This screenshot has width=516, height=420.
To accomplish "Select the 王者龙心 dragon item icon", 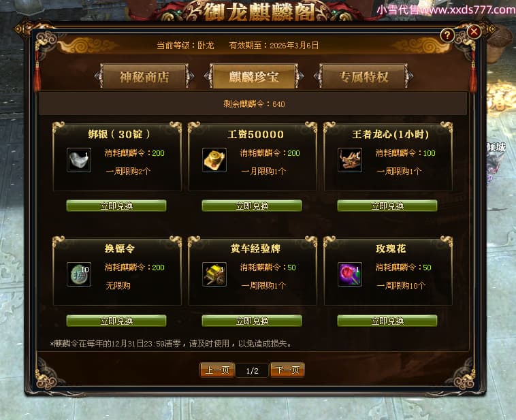I will [x=350, y=160].
